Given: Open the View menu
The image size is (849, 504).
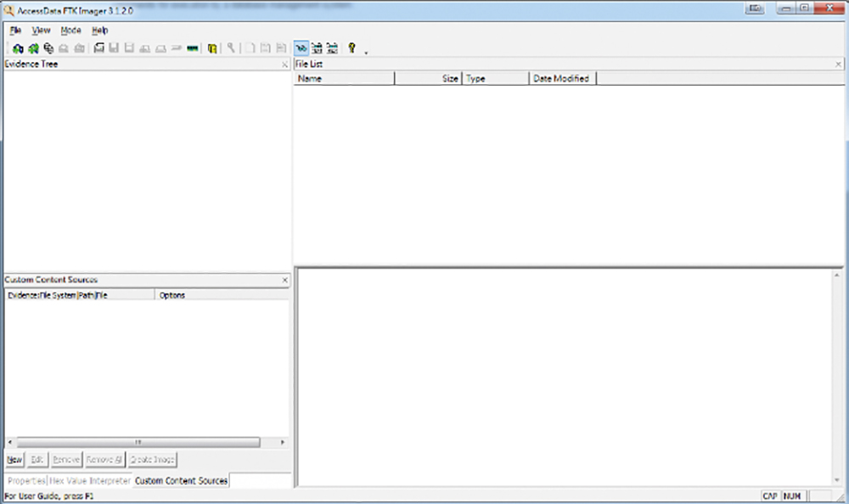Looking at the screenshot, I should pyautogui.click(x=41, y=31).
